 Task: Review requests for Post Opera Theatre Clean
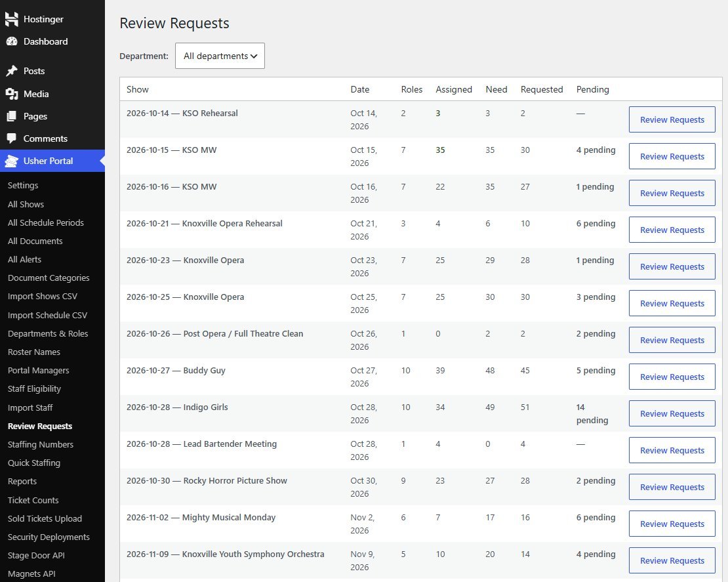click(672, 339)
